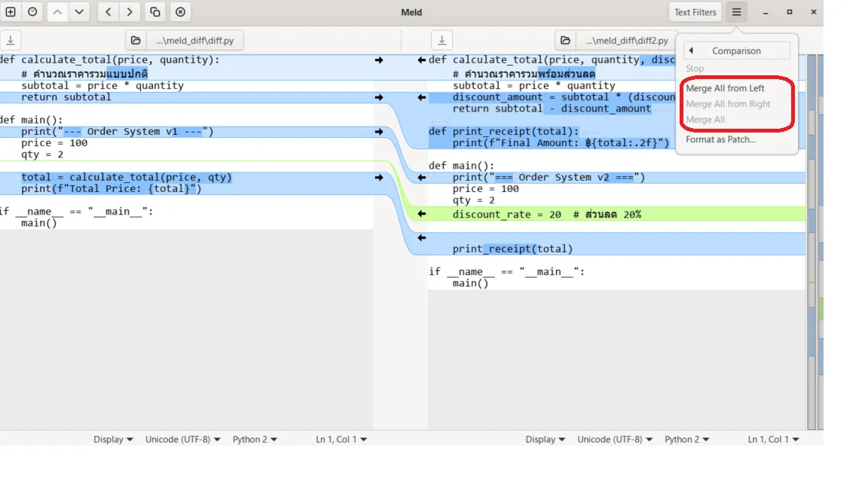Screen dimensions: 868x488
Task: Open the right pane Unicode (UTF-8) encoding dropdown
Action: (615, 439)
